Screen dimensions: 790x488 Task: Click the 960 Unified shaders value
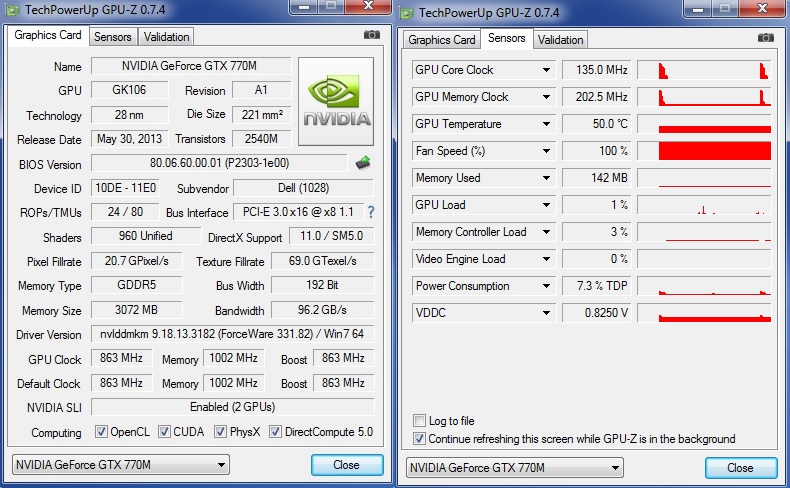pos(146,236)
